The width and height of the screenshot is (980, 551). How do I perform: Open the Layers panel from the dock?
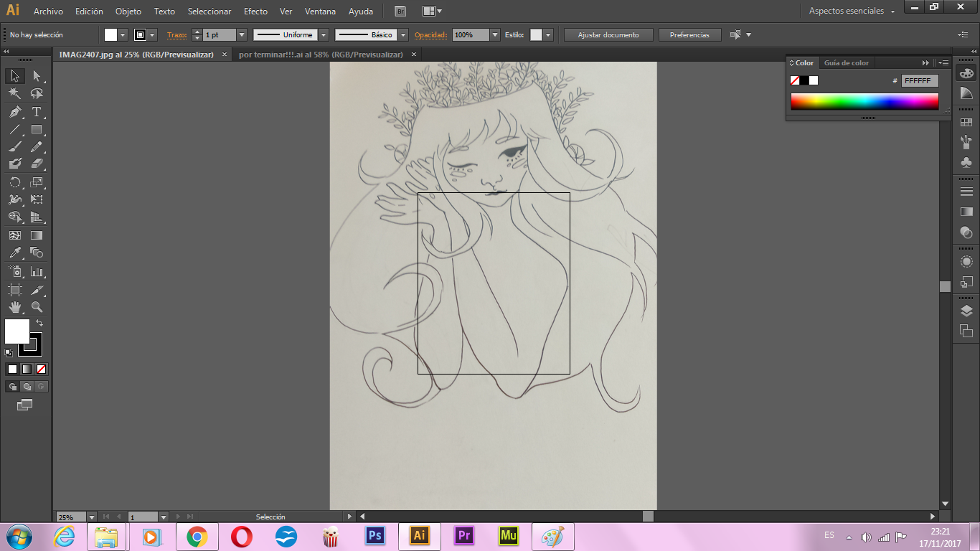pos(966,311)
